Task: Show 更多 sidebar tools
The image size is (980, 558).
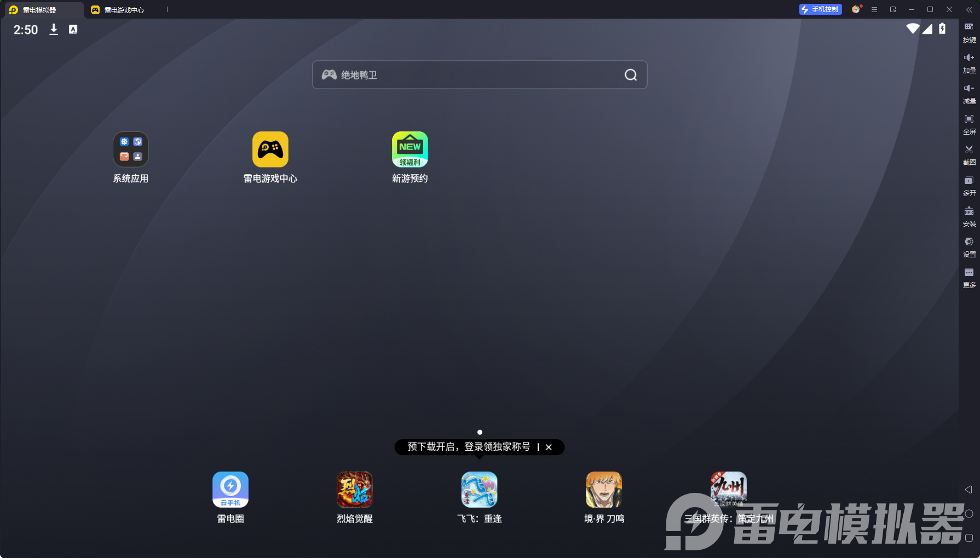Action: click(x=969, y=278)
